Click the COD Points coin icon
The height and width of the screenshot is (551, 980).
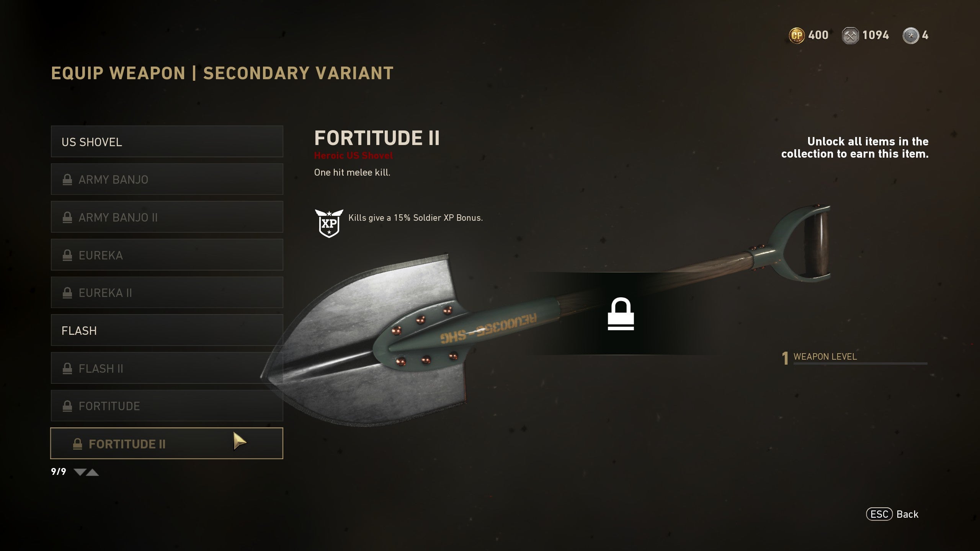[x=797, y=36]
